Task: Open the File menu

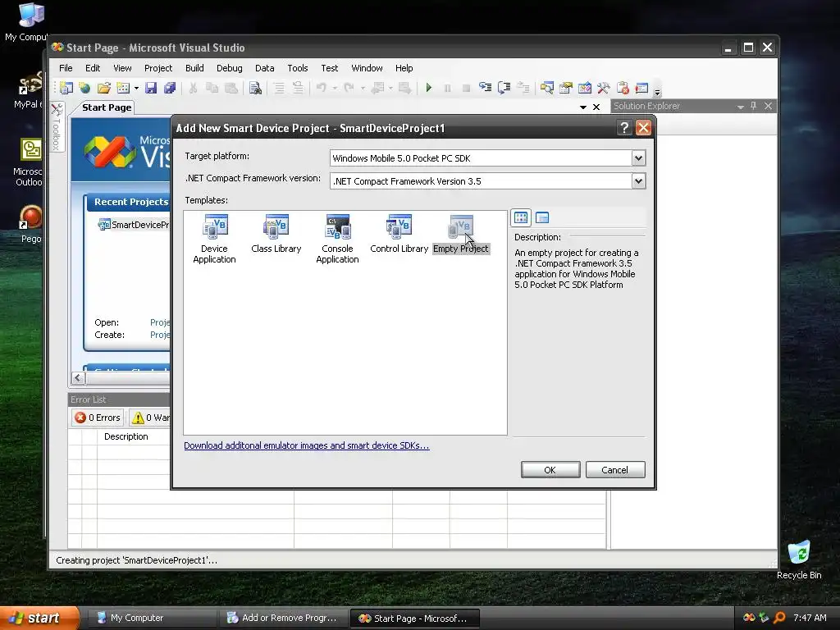Action: [66, 68]
